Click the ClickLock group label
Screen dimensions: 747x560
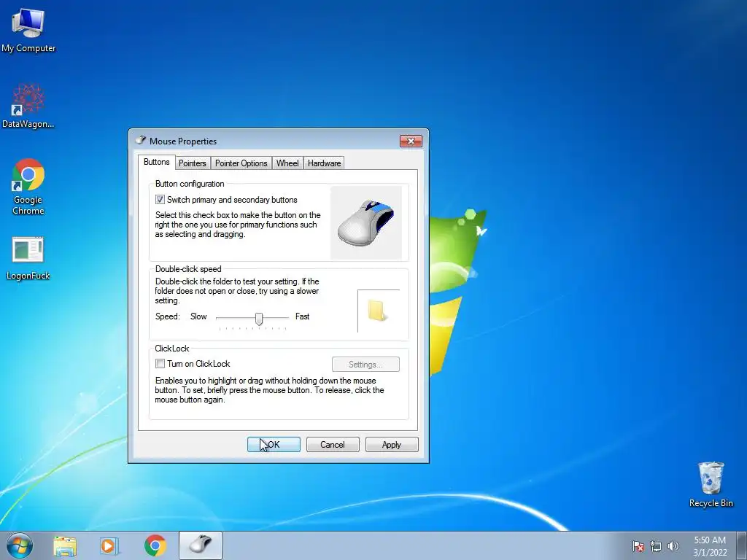coord(172,349)
